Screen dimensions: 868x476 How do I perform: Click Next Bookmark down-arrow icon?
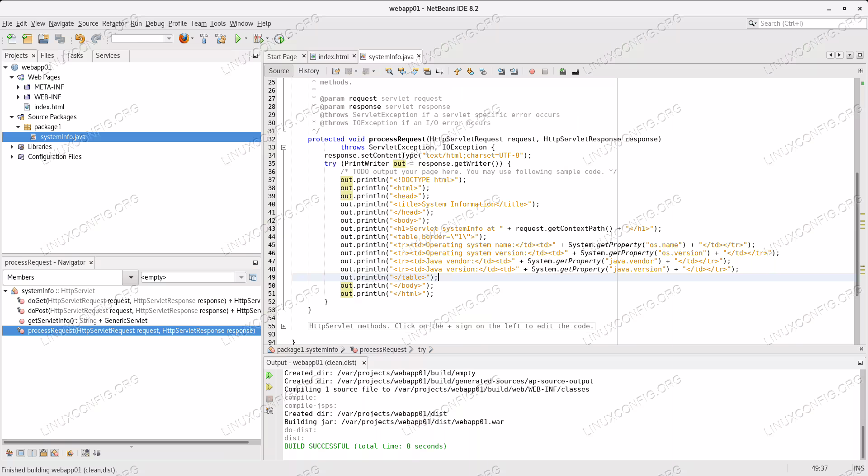coord(470,71)
